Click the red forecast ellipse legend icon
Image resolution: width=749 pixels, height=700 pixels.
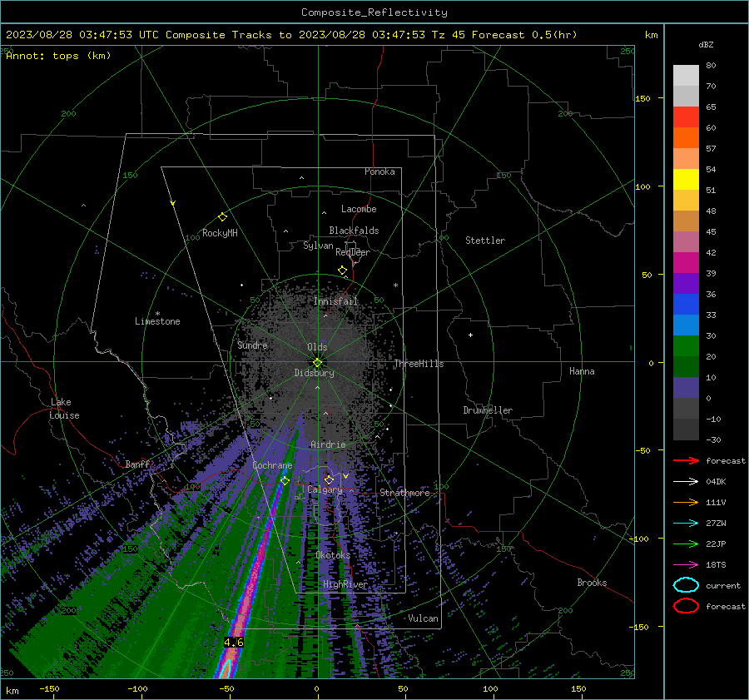click(x=686, y=606)
